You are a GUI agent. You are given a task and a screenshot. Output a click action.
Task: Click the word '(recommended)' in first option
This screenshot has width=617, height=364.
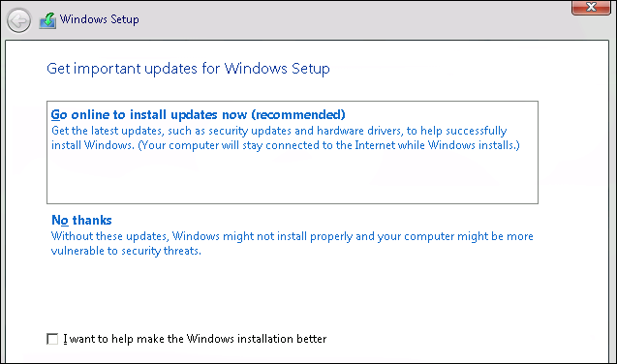coord(298,114)
